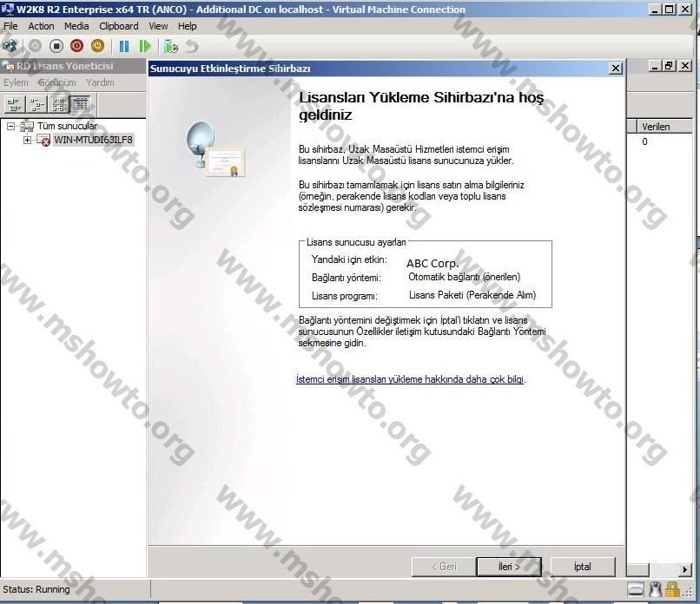Open the Yardım menu in RD Lisans Yöneticisi

pos(100,82)
